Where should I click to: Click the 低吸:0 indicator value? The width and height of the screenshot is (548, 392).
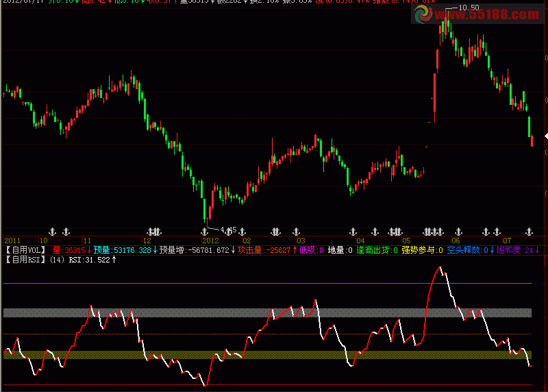click(x=312, y=250)
